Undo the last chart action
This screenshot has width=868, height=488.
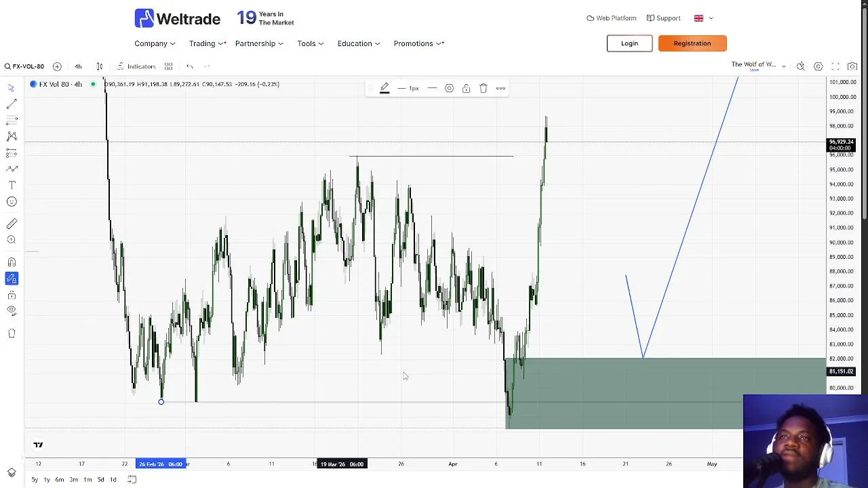click(x=189, y=66)
